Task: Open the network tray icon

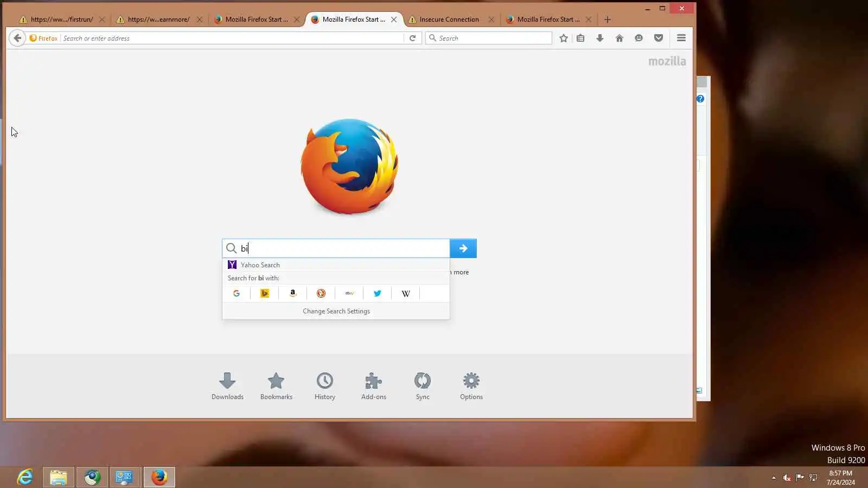Action: (x=813, y=478)
